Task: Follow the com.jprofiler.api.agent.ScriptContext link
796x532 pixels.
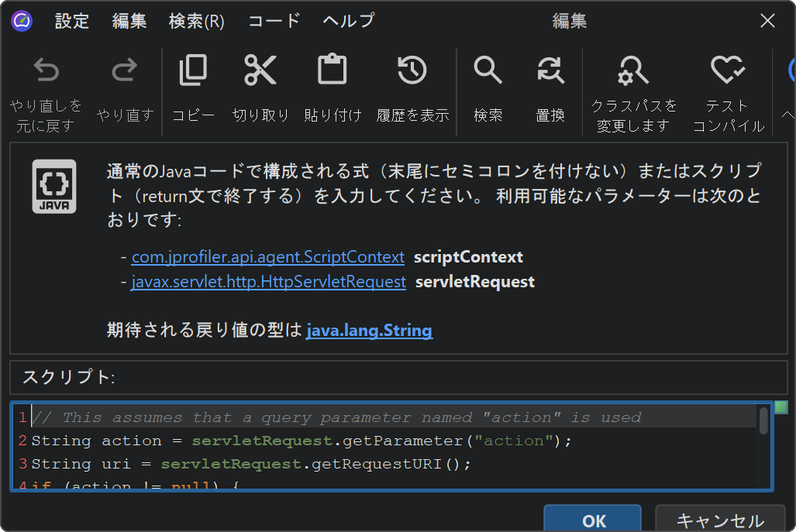Action: point(267,257)
